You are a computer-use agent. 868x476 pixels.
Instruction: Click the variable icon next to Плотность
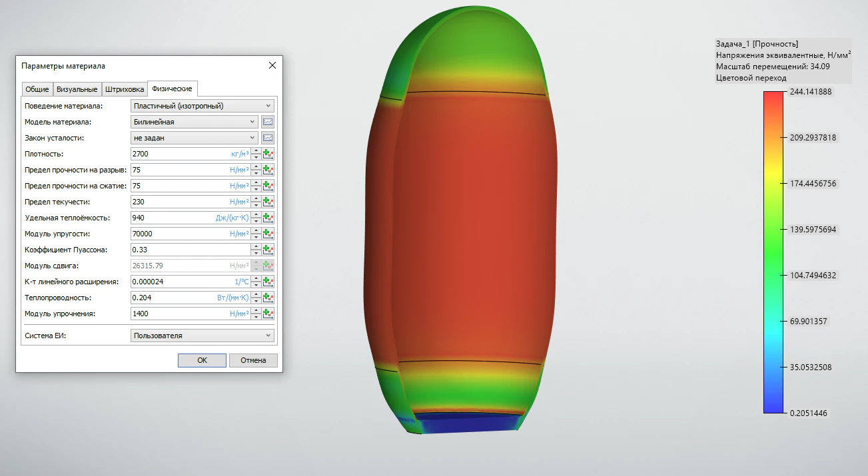[268, 154]
